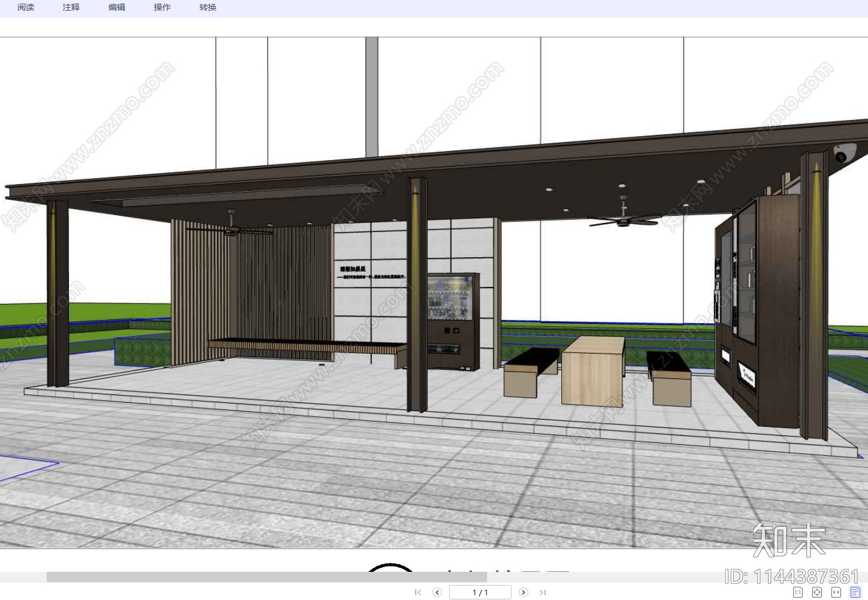Click the horizontal scrollbar thumb
The width and height of the screenshot is (868, 600).
tap(267, 577)
